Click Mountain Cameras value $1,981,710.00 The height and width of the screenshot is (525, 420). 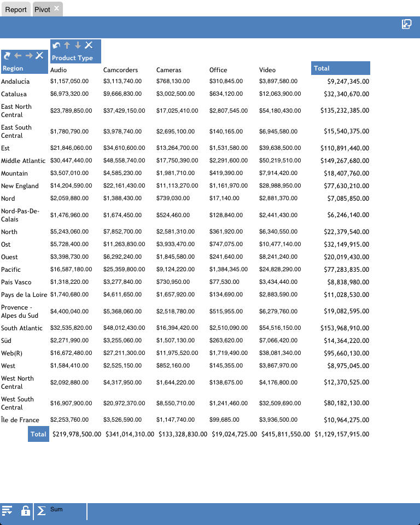(176, 173)
